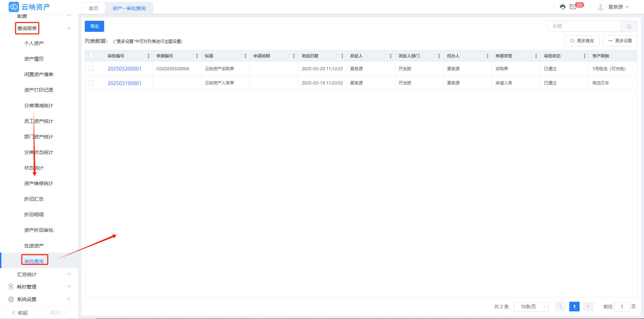Image resolution: width=644 pixels, height=319 pixels.
Task: Open 折旧汇总 in sidebar
Action: tap(34, 199)
